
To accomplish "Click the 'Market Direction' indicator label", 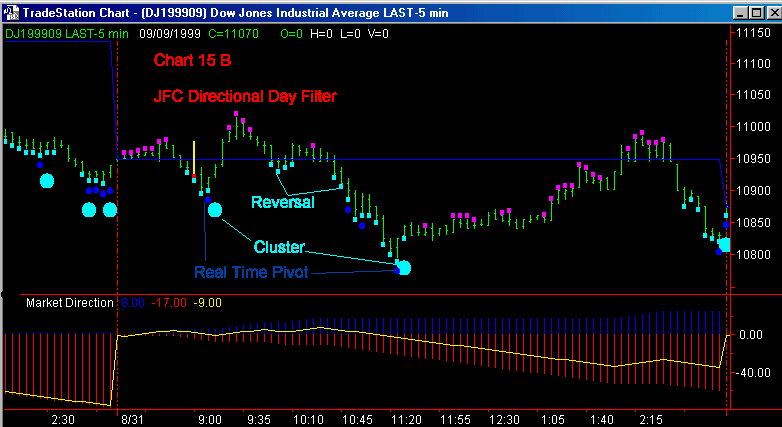I will coord(70,303).
